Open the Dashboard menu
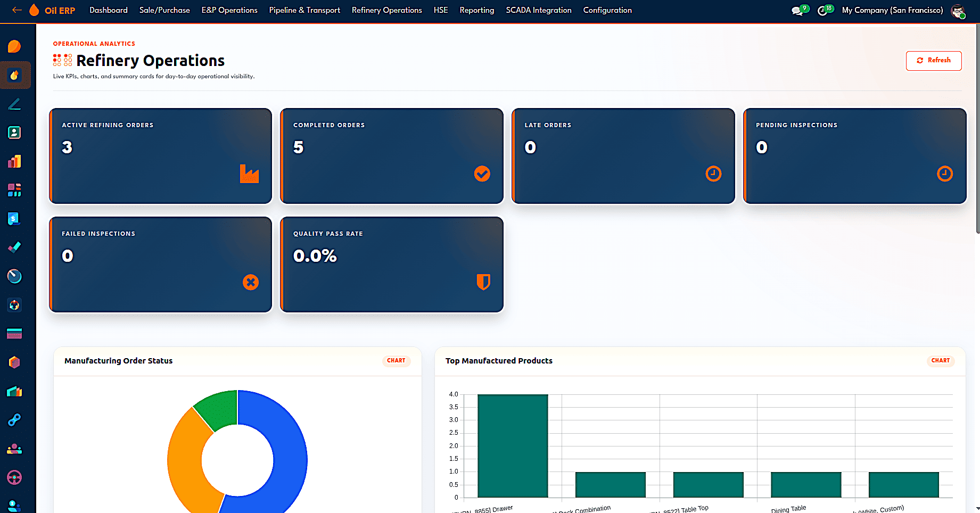The height and width of the screenshot is (513, 980). pos(109,10)
